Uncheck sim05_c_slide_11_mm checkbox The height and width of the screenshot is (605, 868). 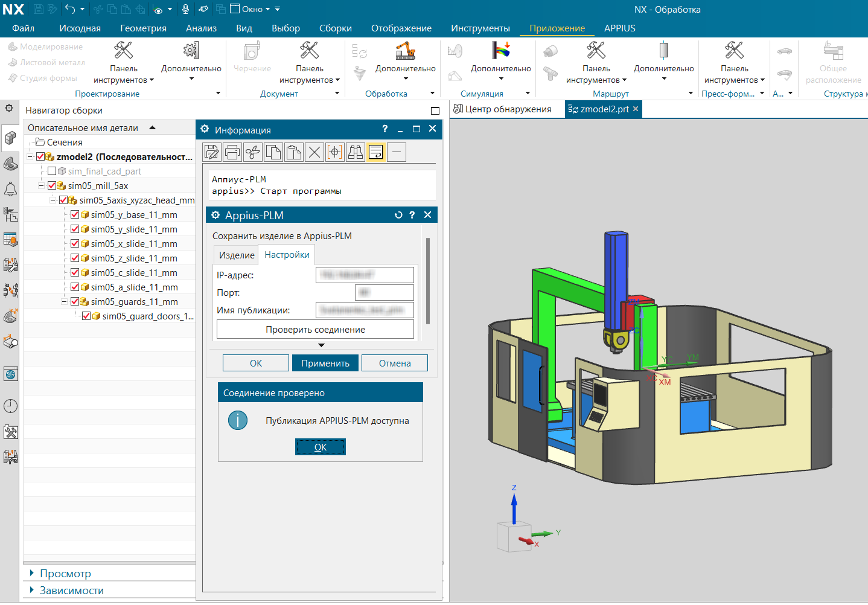tap(75, 273)
